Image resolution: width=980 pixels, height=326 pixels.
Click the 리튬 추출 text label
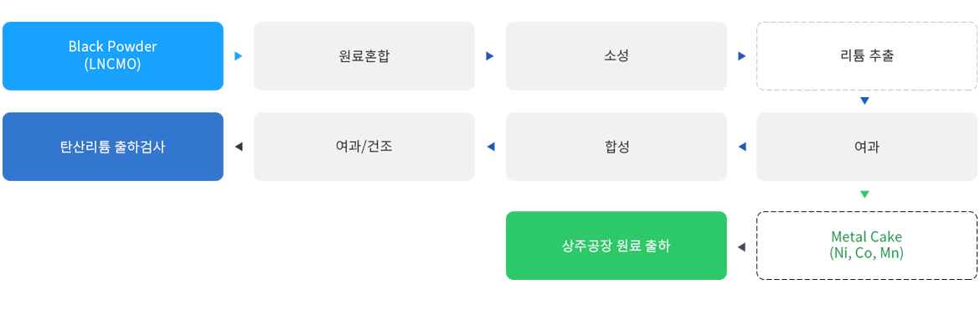(867, 56)
